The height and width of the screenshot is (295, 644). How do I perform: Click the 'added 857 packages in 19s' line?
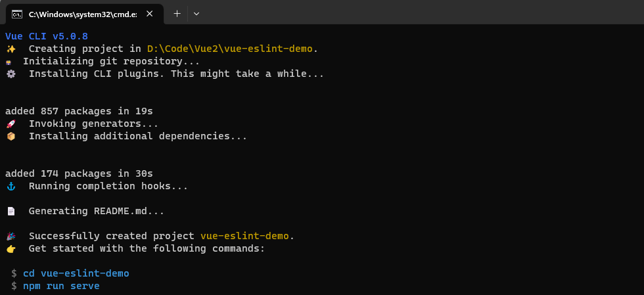79,111
